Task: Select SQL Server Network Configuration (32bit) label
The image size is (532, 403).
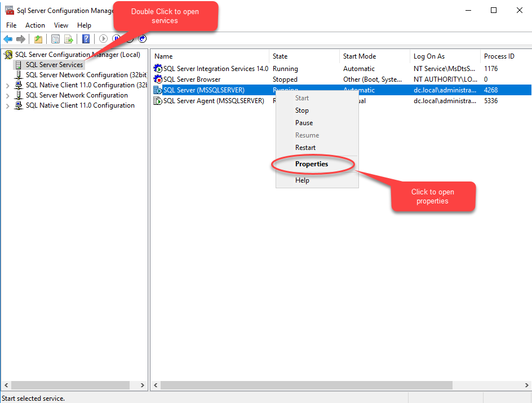Action: click(x=86, y=75)
